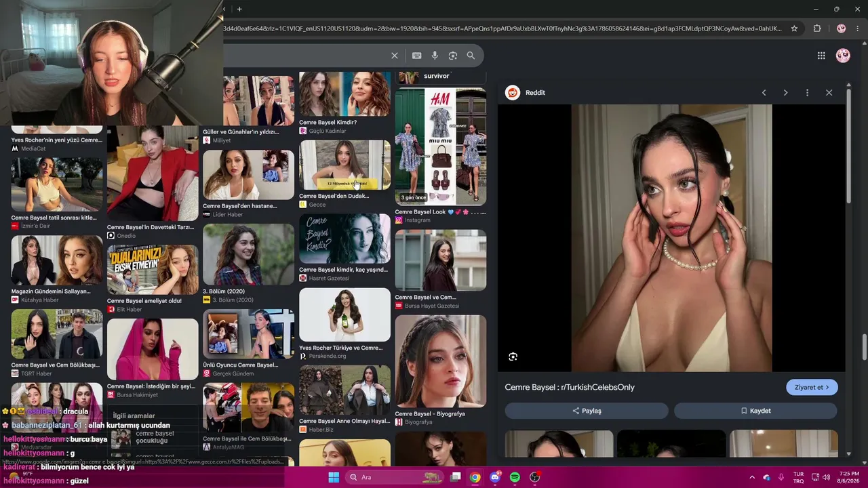The height and width of the screenshot is (488, 868).
Task: Bookmark this page with the star icon
Action: tap(794, 28)
